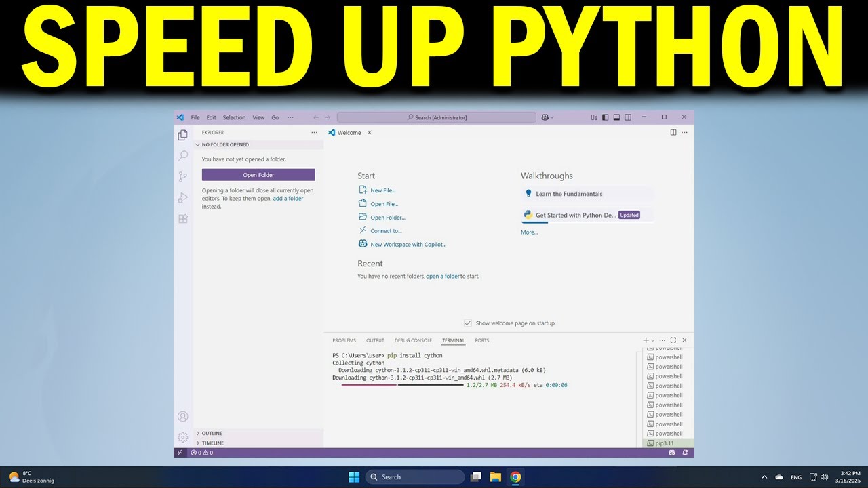Image resolution: width=868 pixels, height=488 pixels.
Task: Uncheck Show welcome page on startup
Action: (x=467, y=323)
